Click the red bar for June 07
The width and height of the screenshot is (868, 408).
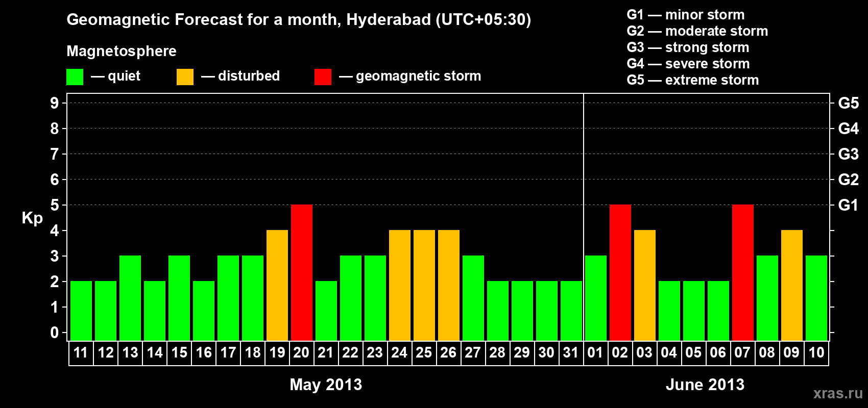coord(743,273)
